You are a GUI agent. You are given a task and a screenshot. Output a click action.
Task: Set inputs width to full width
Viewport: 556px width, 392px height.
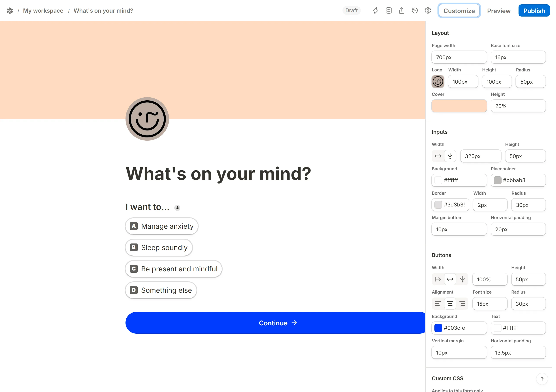pyautogui.click(x=437, y=156)
